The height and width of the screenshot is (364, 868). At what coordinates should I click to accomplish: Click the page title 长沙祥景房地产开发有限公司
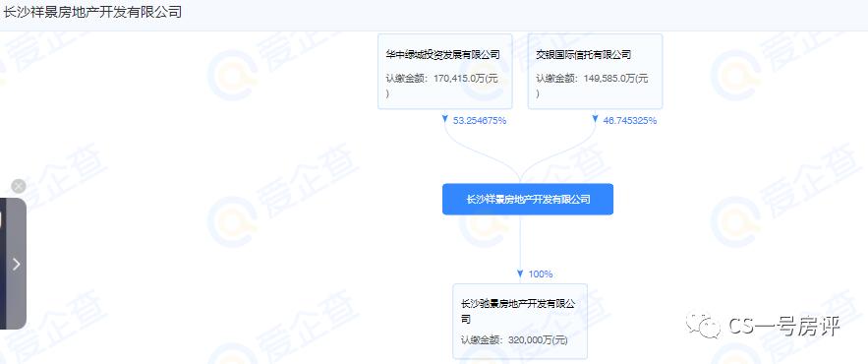(92, 12)
